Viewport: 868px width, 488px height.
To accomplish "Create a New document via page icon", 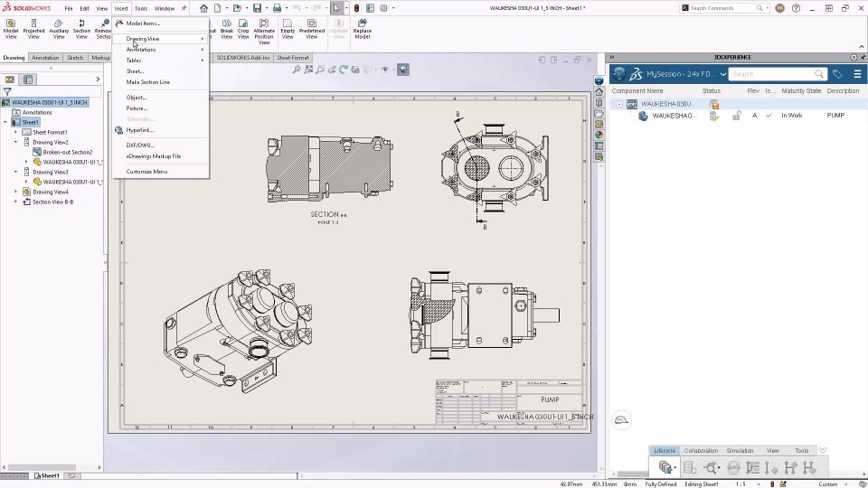I will pyautogui.click(x=218, y=8).
